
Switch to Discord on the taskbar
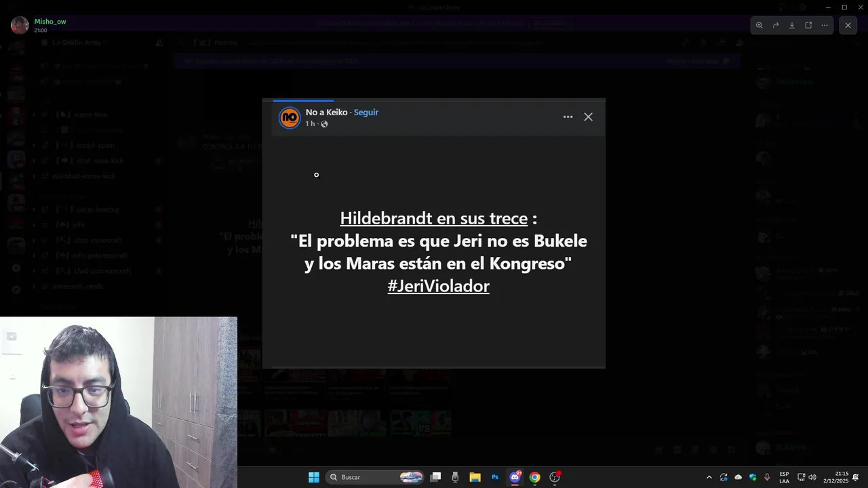point(515,477)
